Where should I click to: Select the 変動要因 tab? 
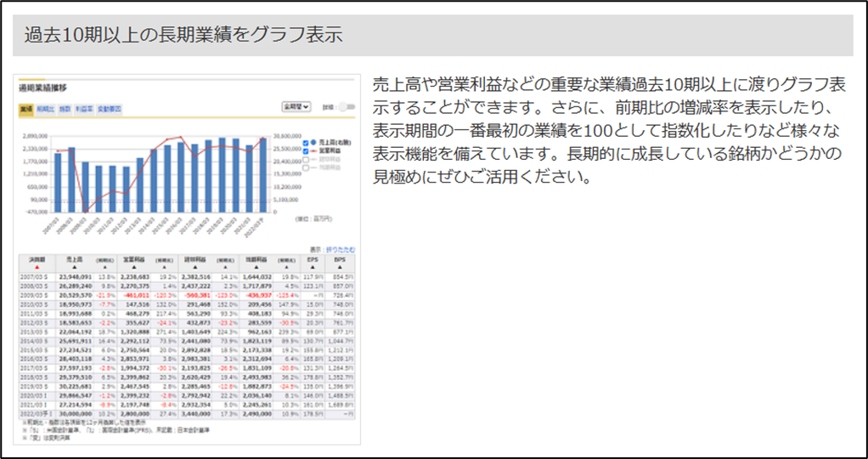pyautogui.click(x=110, y=109)
